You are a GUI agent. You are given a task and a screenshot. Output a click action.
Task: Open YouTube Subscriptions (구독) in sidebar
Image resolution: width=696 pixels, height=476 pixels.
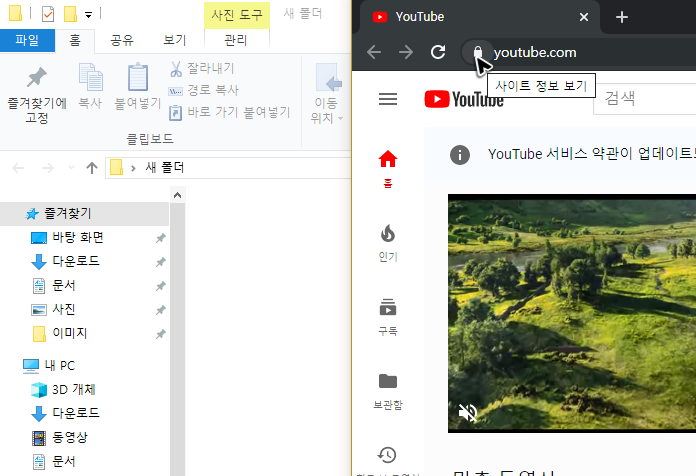[388, 317]
